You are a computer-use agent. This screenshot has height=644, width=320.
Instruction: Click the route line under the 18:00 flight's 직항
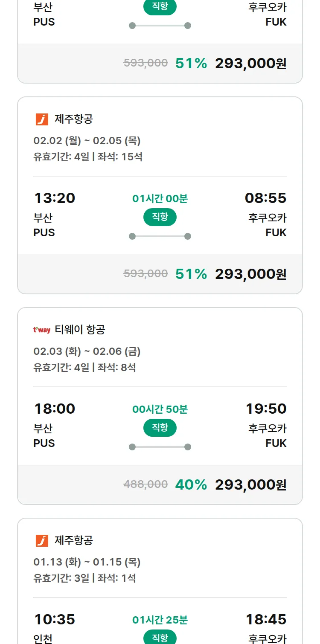[x=160, y=447]
